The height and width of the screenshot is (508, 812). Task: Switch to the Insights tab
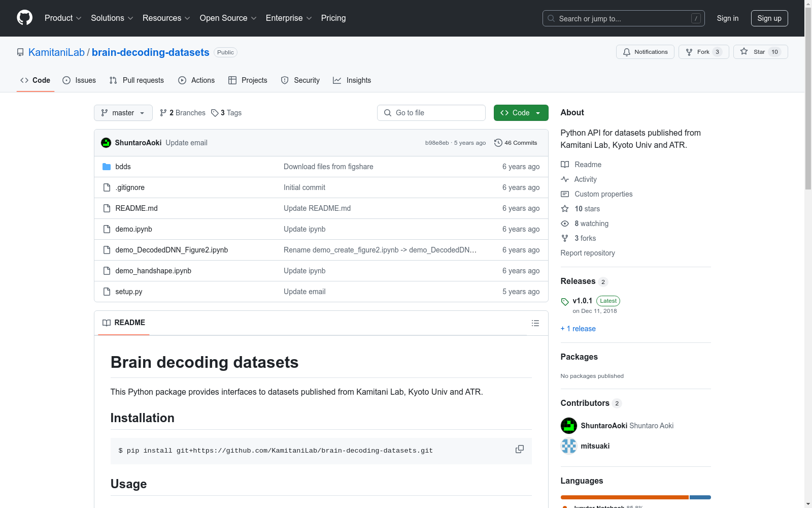pos(352,80)
